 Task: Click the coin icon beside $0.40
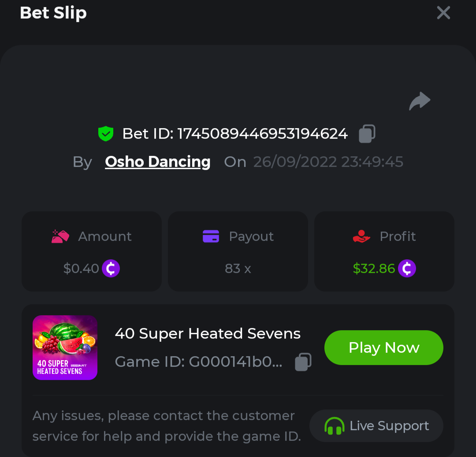(x=111, y=268)
